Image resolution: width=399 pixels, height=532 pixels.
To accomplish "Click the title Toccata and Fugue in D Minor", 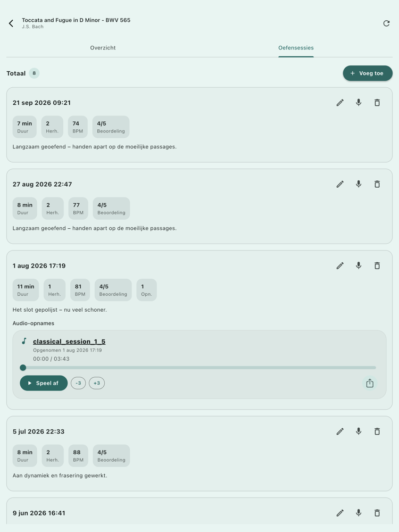I will [x=76, y=20].
